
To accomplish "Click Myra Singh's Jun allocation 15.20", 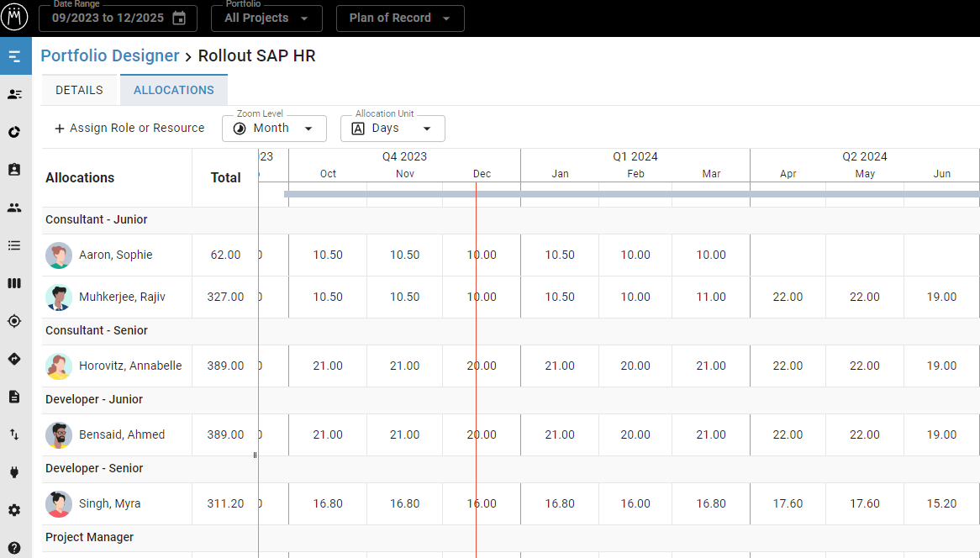I will tap(942, 503).
